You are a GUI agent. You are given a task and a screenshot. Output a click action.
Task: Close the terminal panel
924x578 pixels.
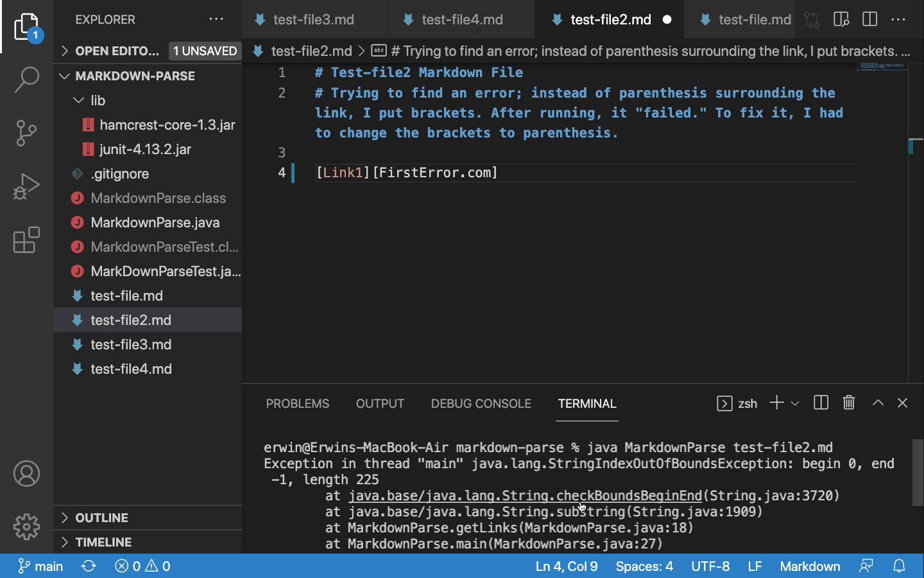[902, 403]
